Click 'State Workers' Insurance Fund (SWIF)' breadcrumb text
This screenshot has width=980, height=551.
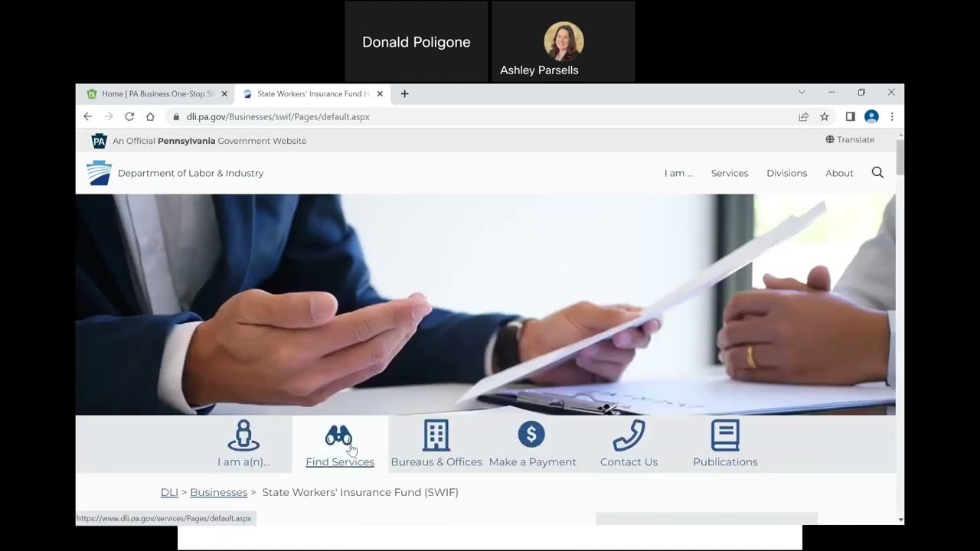(x=360, y=492)
